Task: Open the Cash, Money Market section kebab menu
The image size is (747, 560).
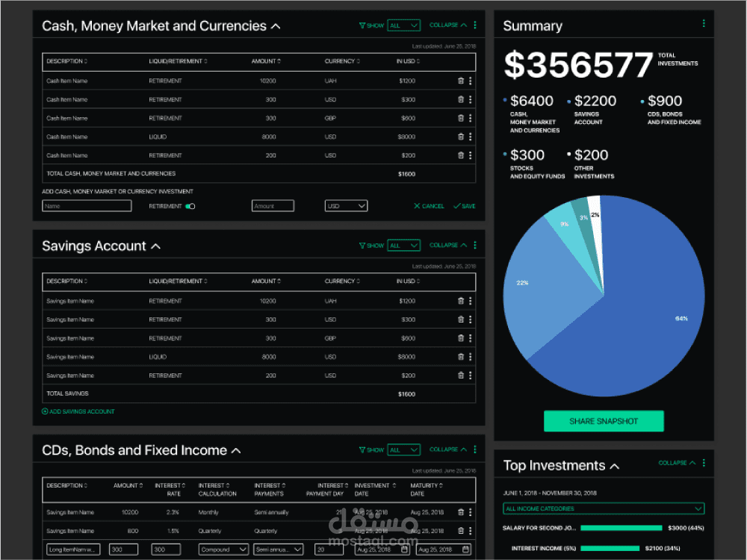Action: tap(475, 25)
